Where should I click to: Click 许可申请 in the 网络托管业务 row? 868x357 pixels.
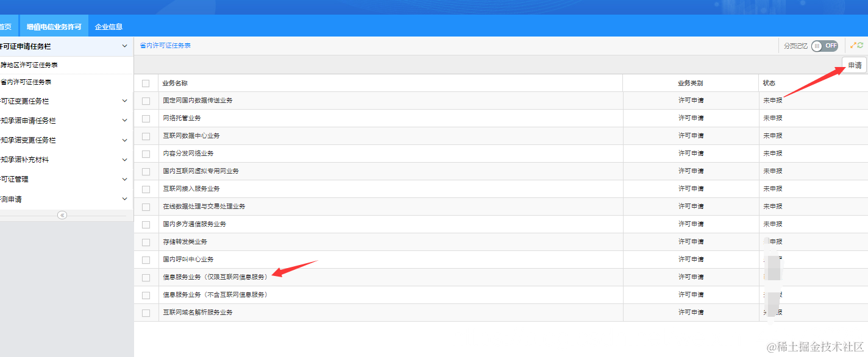click(x=691, y=118)
